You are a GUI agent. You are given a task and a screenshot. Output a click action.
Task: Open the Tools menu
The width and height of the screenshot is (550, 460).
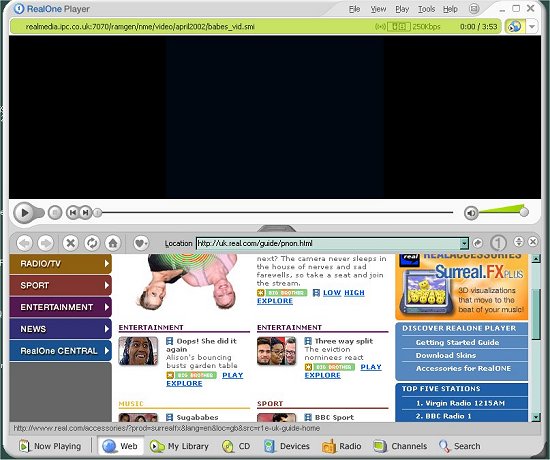coord(426,9)
